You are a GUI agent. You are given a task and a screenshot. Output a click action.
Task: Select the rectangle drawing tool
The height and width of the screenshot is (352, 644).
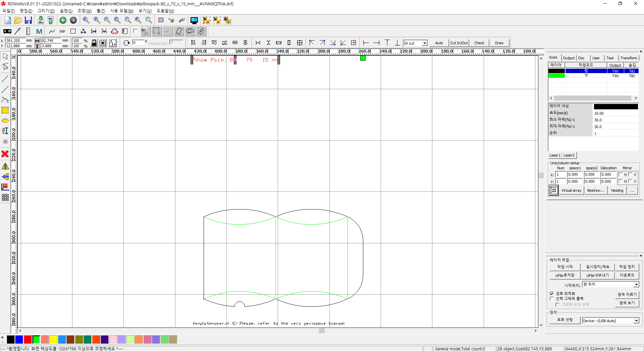coord(5,110)
